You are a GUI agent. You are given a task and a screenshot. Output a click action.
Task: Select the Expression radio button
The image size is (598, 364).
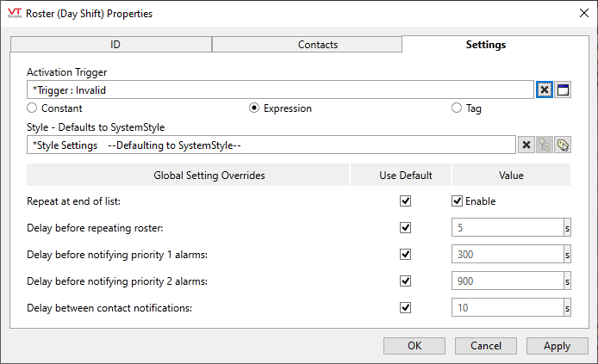(x=254, y=109)
